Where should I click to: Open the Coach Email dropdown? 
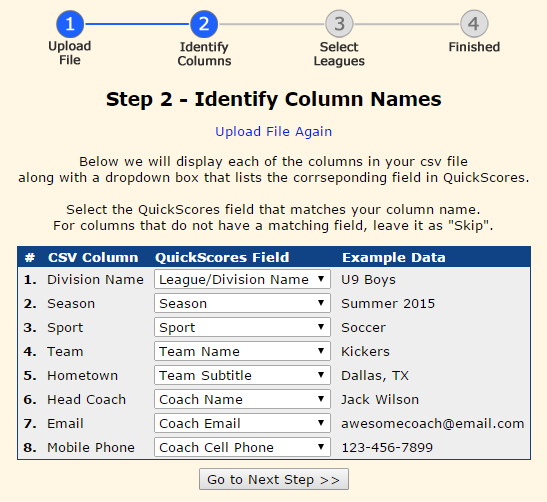(x=242, y=423)
